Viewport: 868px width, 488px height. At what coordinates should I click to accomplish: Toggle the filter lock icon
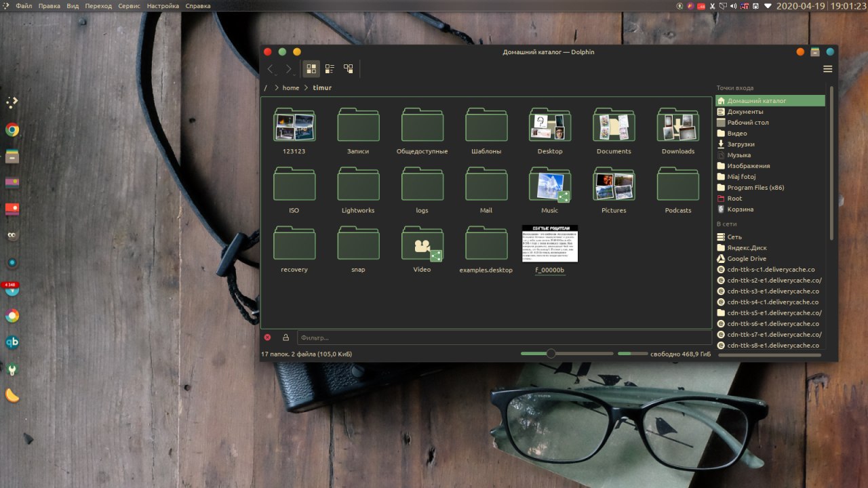coord(285,338)
